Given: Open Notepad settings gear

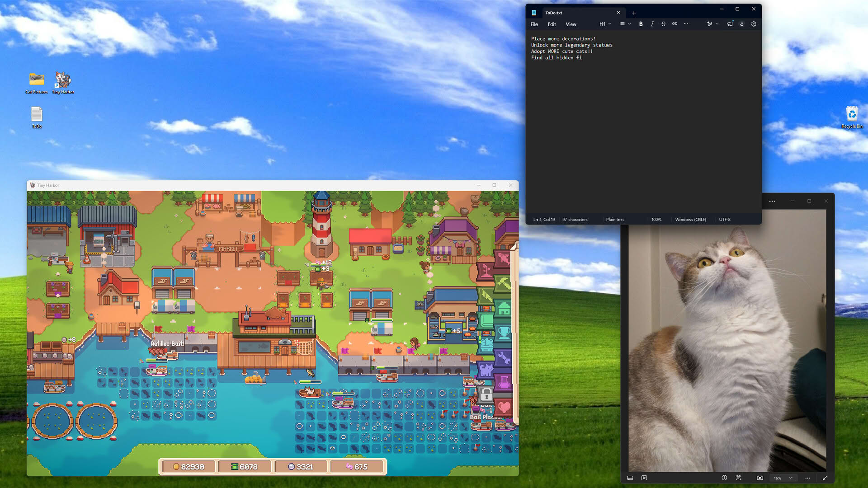Looking at the screenshot, I should pos(754,24).
